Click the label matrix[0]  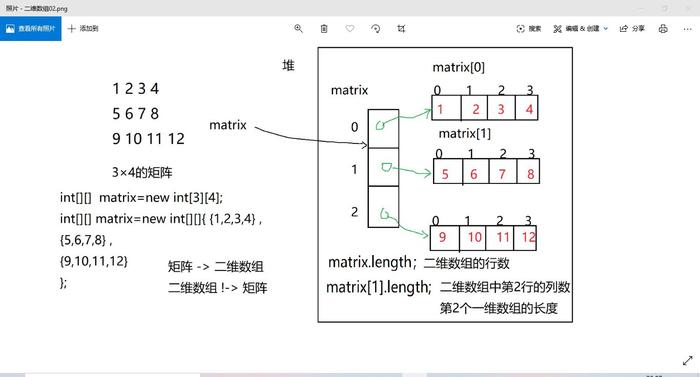tap(458, 67)
